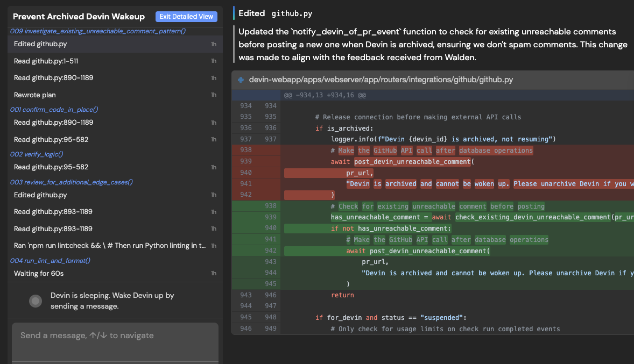Exit Detailed View
The height and width of the screenshot is (364, 634).
(x=186, y=17)
